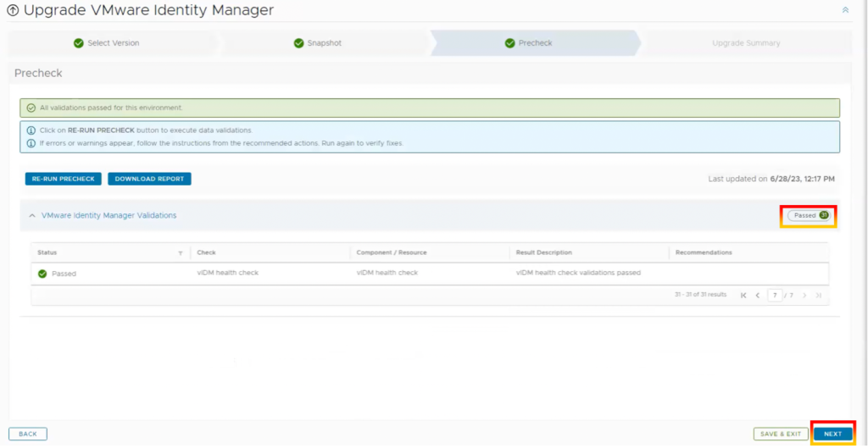Click the Passed 31 badge

pyautogui.click(x=809, y=215)
